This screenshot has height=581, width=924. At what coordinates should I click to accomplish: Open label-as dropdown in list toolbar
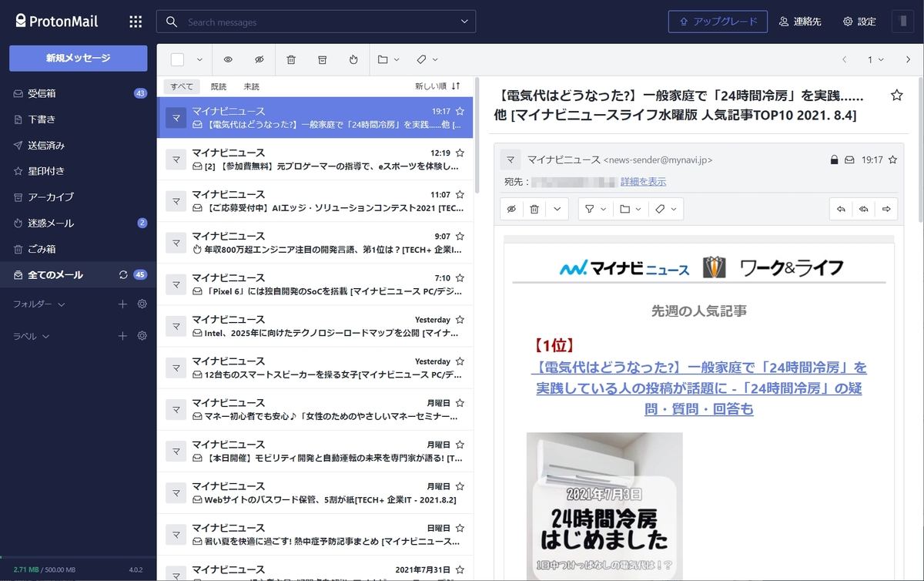tap(427, 59)
